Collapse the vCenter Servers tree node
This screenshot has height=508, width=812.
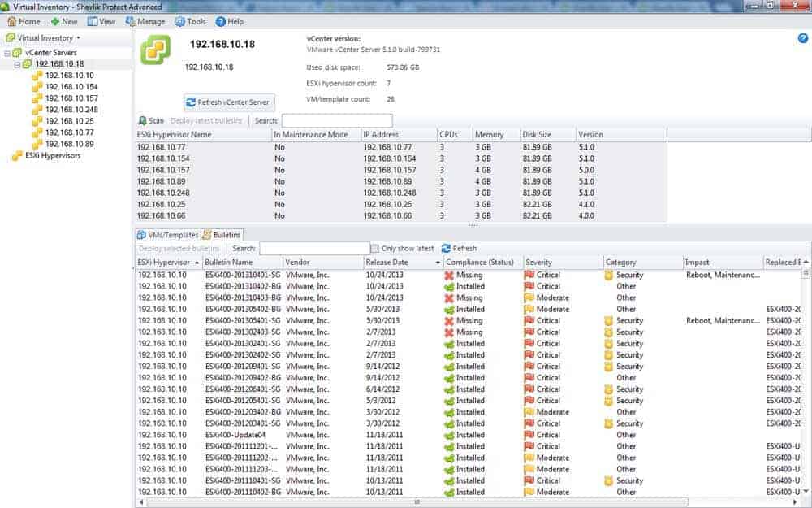[7, 53]
